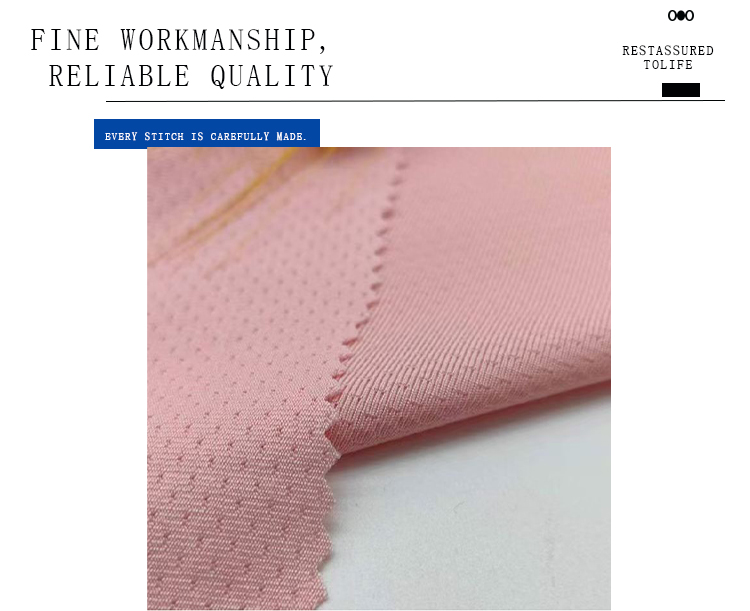Click the solid black rectangle under TOLIFE
This screenshot has width=750, height=611.
pyautogui.click(x=681, y=90)
